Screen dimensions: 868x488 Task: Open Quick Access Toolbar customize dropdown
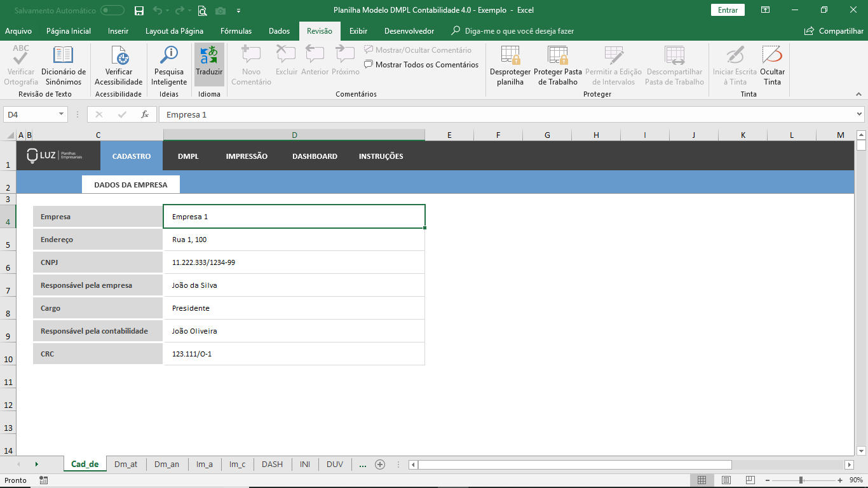click(238, 11)
